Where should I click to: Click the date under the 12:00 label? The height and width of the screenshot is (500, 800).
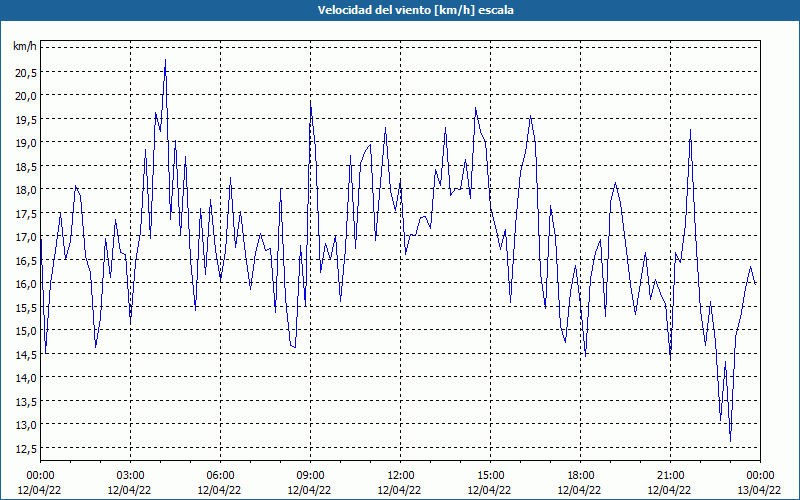tap(399, 490)
